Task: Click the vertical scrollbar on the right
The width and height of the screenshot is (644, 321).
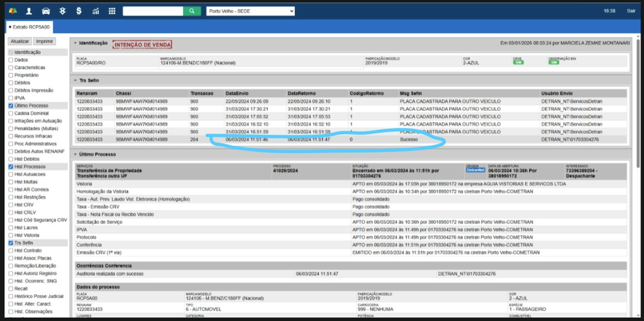Action: click(637, 104)
